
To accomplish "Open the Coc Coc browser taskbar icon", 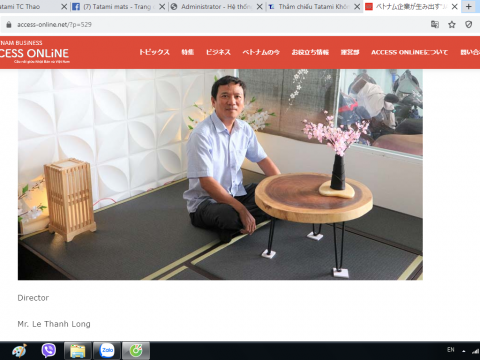I will tap(136, 351).
